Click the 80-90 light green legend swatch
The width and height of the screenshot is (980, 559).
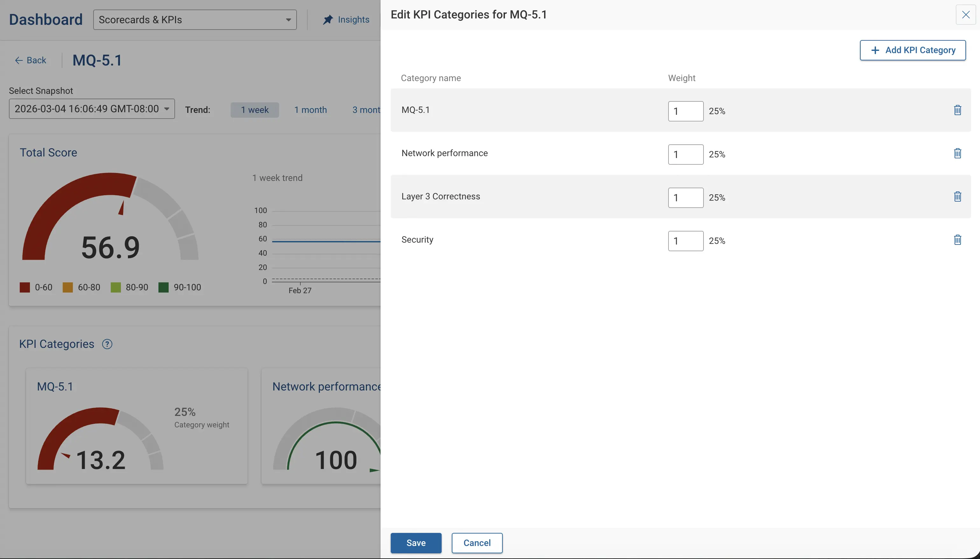115,287
